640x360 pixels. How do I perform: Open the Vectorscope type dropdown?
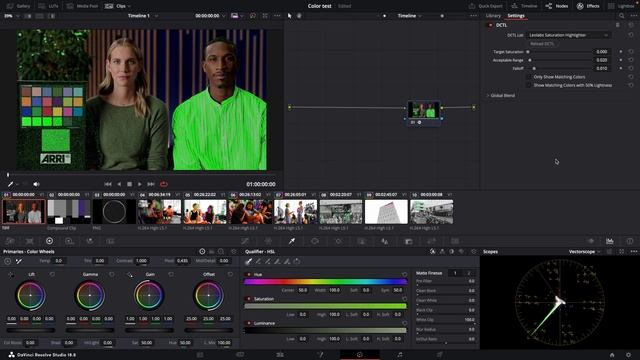584,252
